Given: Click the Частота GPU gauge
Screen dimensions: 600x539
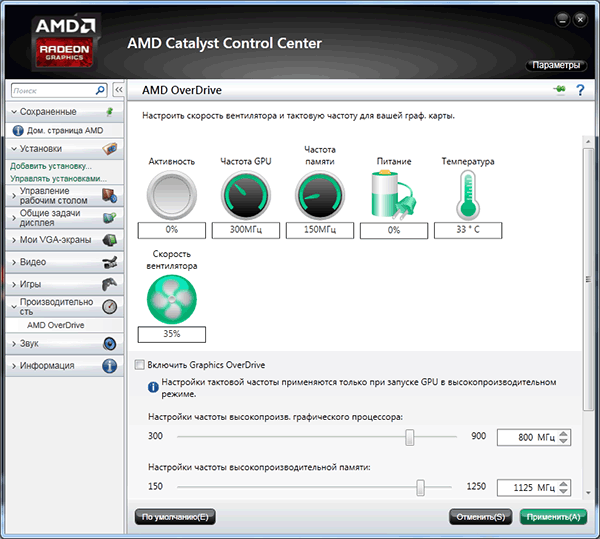Looking at the screenshot, I should click(246, 195).
